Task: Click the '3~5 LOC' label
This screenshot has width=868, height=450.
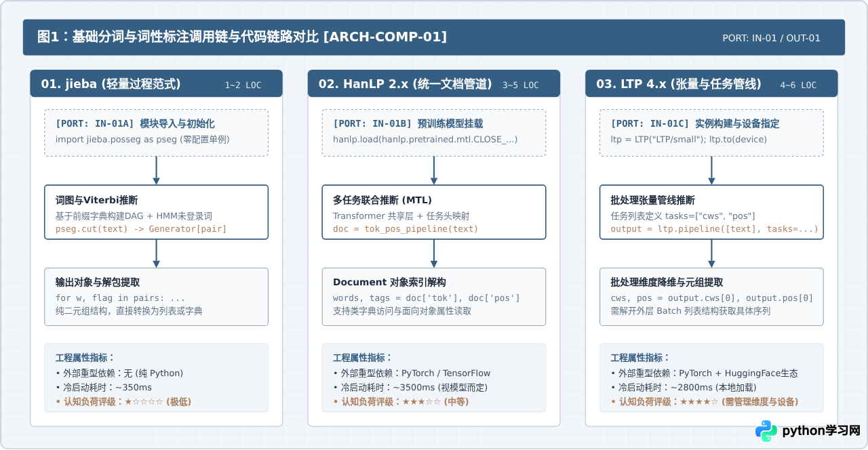Action: [x=520, y=85]
